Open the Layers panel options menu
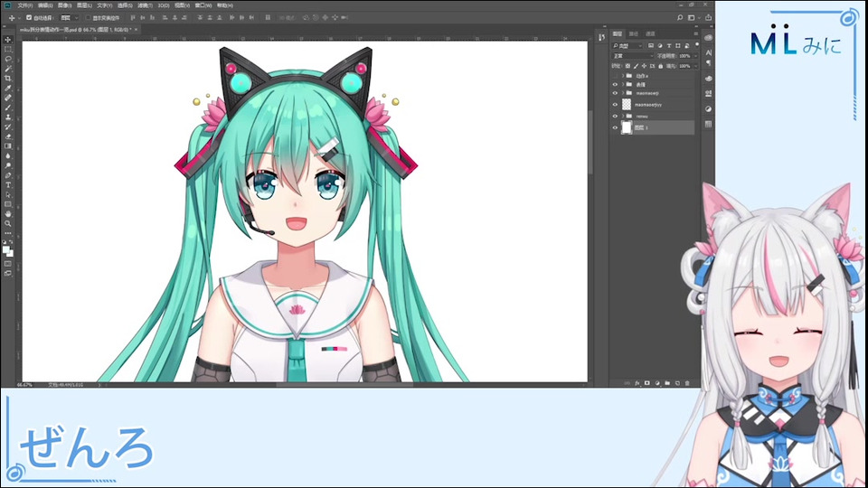 (x=696, y=33)
